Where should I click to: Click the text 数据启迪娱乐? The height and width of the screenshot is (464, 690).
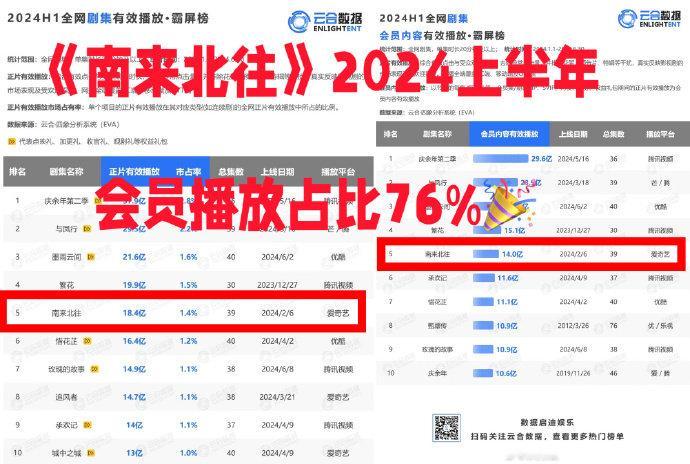click(x=547, y=422)
